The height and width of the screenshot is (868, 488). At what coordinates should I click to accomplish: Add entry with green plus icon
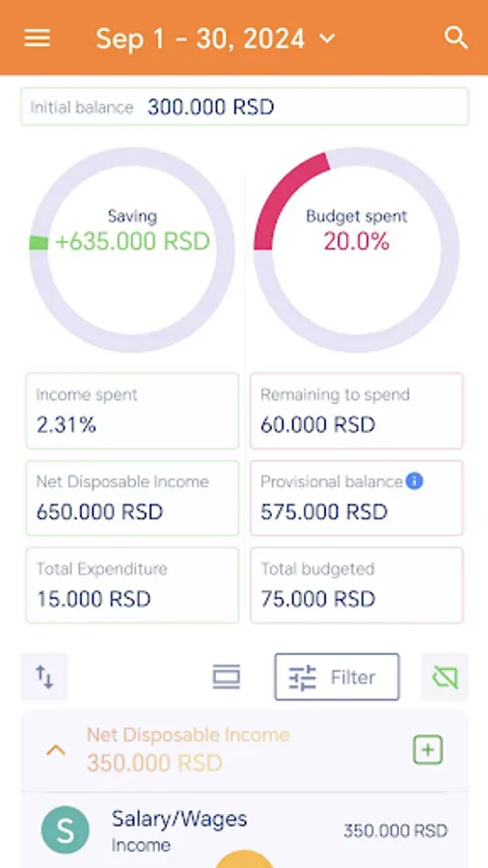[427, 749]
